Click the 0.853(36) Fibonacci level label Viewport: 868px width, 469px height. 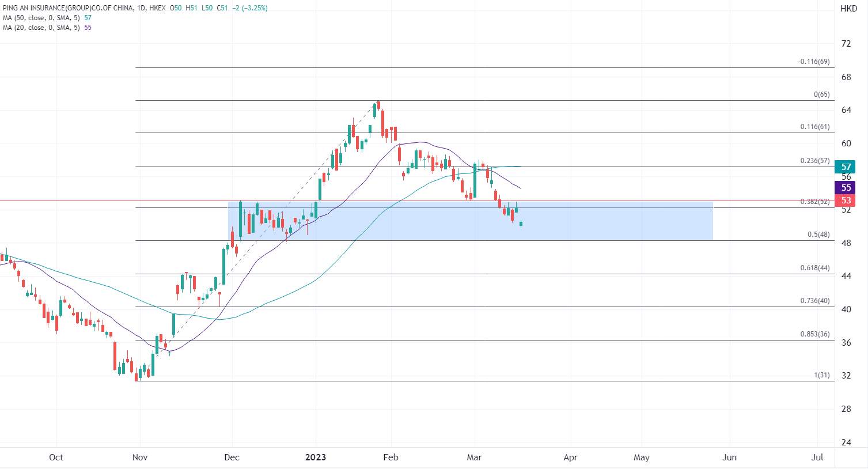(x=815, y=334)
